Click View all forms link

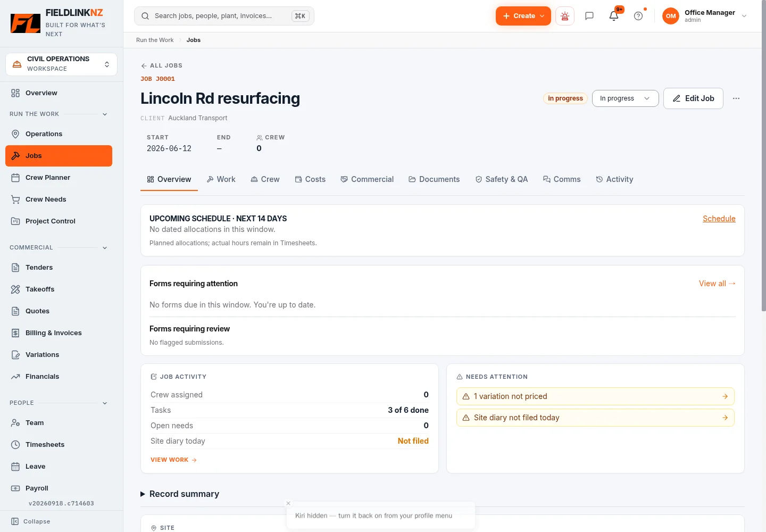(x=717, y=284)
